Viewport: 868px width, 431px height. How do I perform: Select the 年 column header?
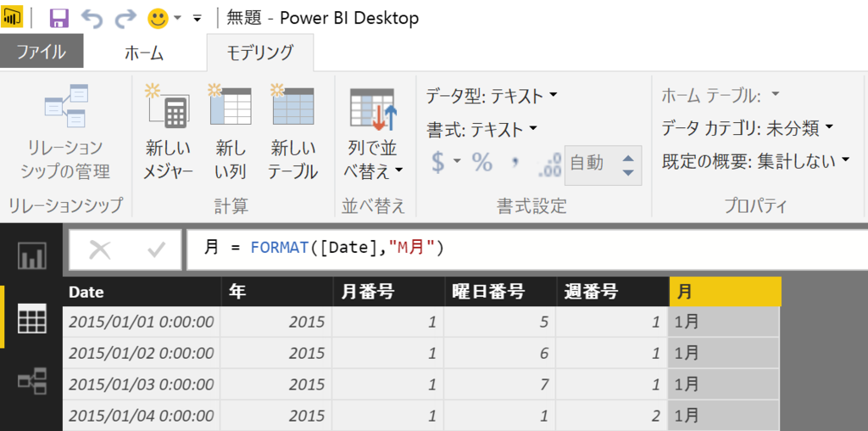click(277, 292)
